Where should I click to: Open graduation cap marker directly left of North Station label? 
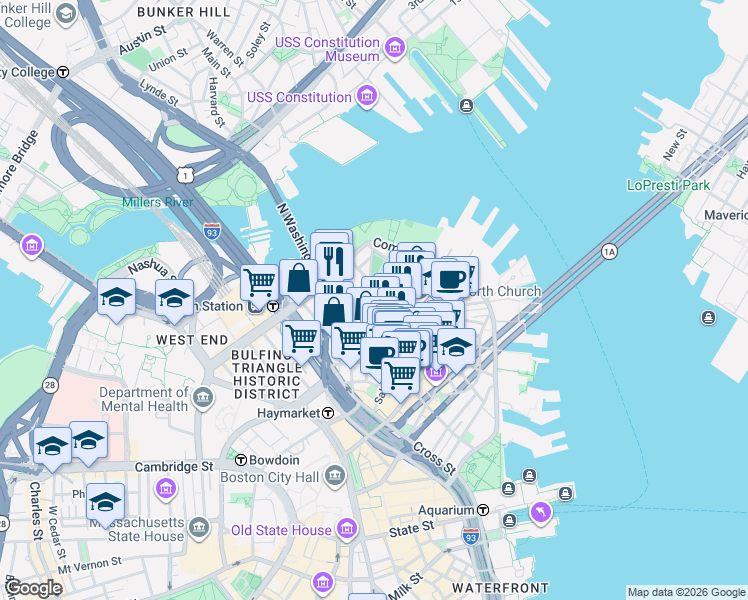coord(175,298)
